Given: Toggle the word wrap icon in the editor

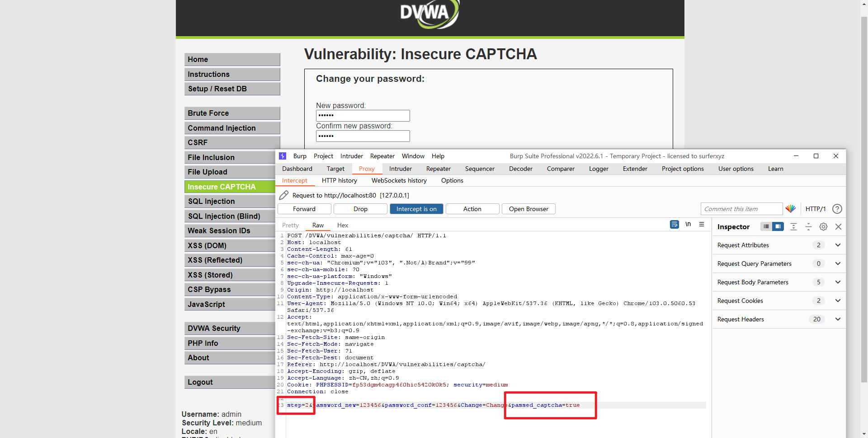Looking at the screenshot, I should (674, 224).
